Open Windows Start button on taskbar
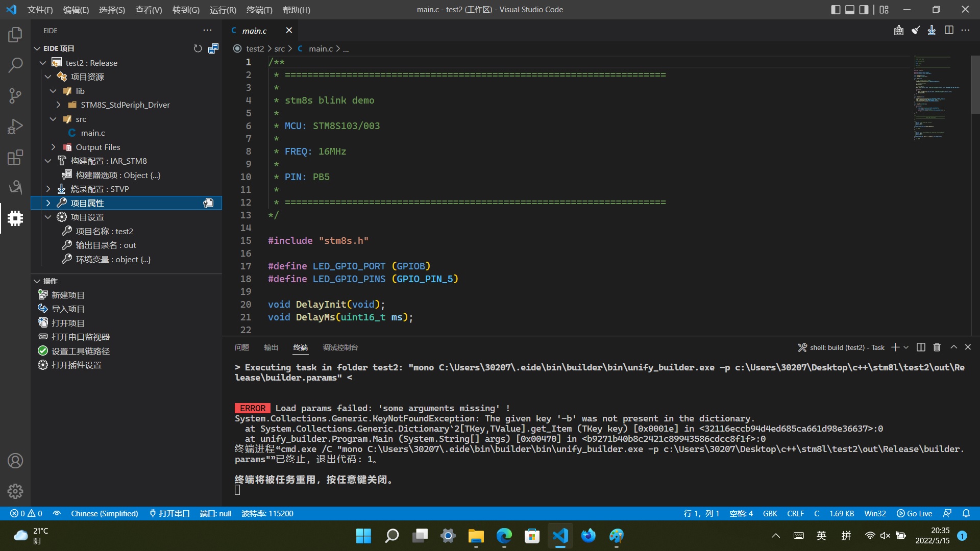This screenshot has height=551, width=980. tap(363, 536)
